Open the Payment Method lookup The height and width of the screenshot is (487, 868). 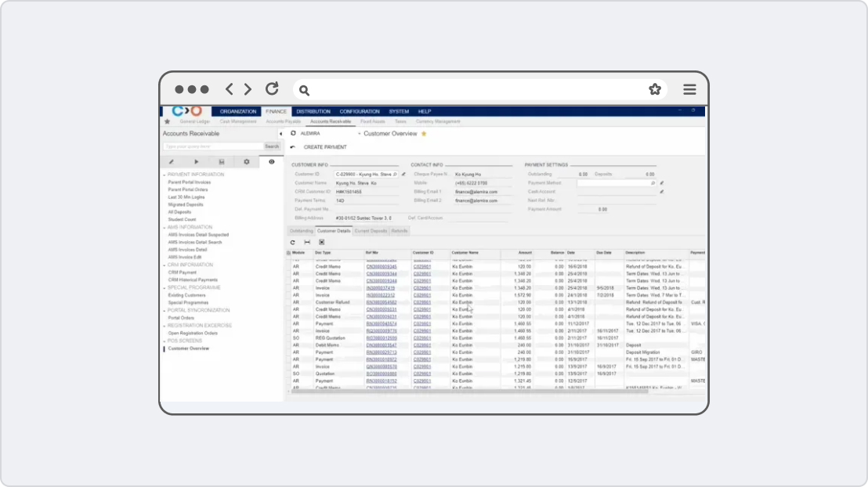pyautogui.click(x=651, y=182)
